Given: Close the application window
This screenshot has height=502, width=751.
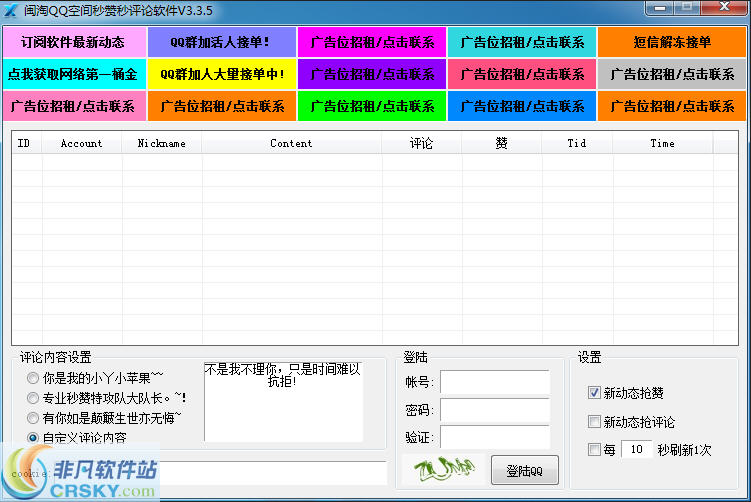Looking at the screenshot, I should pyautogui.click(x=724, y=8).
